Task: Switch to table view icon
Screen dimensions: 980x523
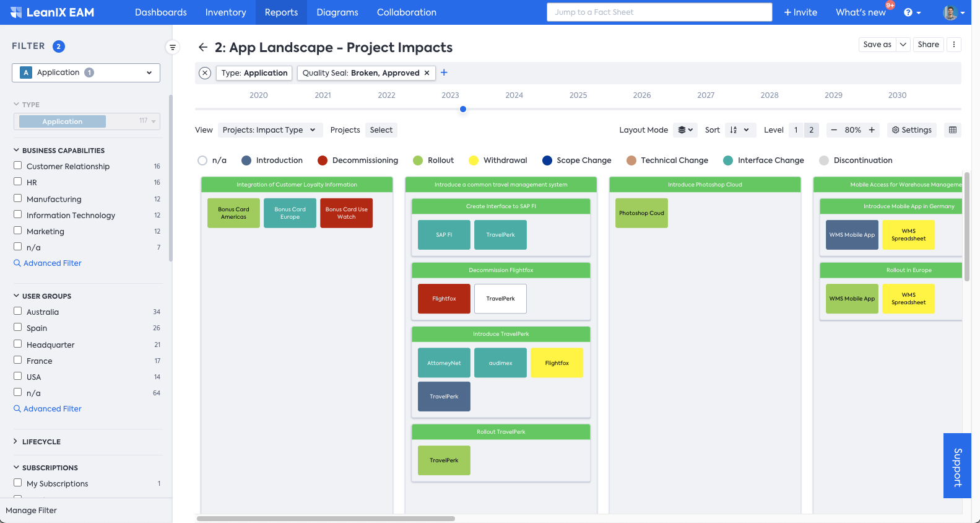Action: pos(953,130)
